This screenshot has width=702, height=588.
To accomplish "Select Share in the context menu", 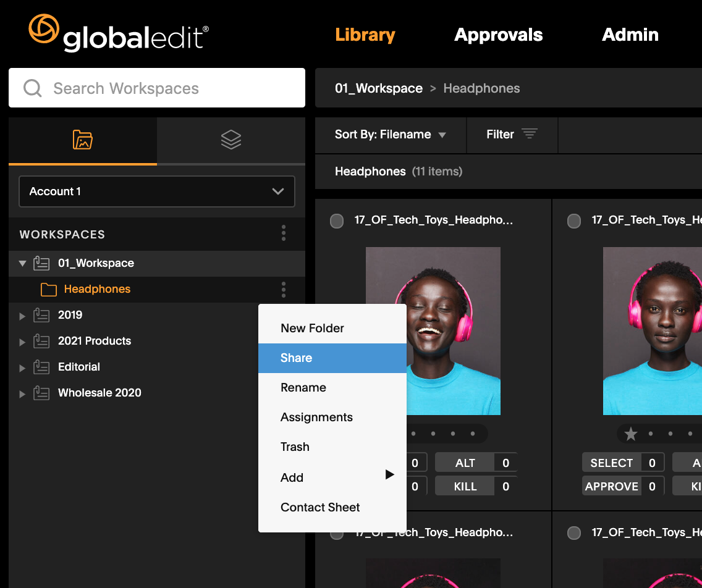I will 332,358.
